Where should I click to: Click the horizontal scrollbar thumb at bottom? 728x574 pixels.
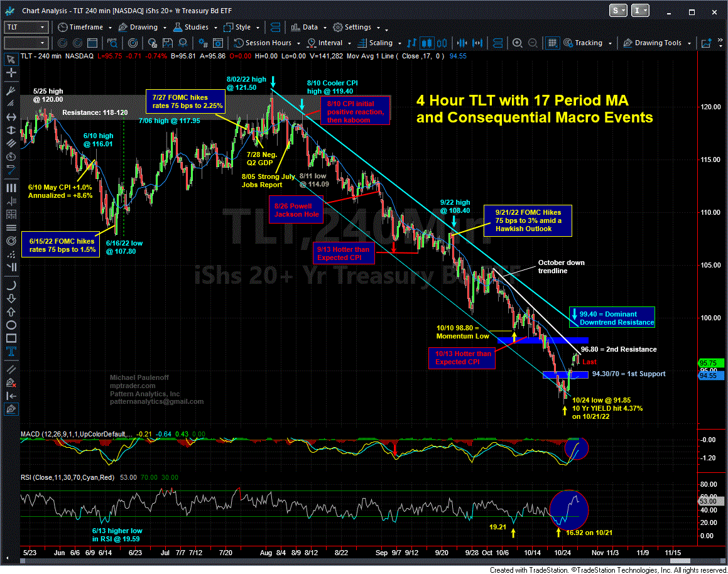(679, 561)
